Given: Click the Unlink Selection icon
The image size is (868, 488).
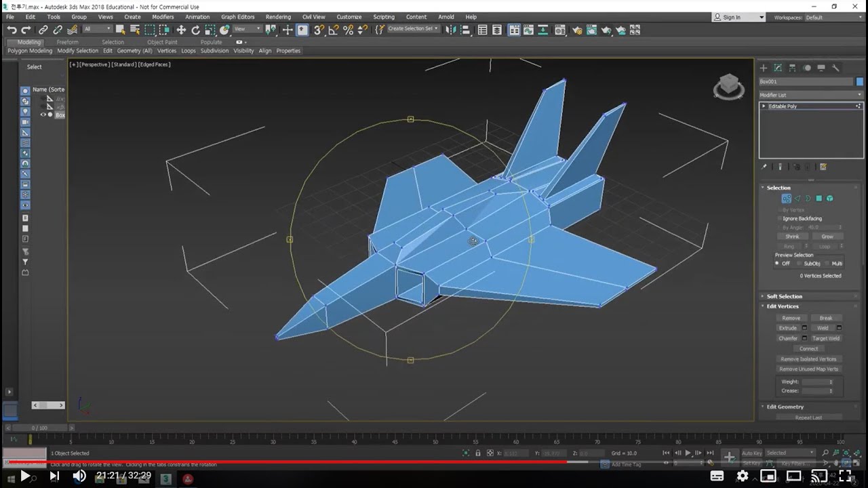Looking at the screenshot, I should click(58, 30).
